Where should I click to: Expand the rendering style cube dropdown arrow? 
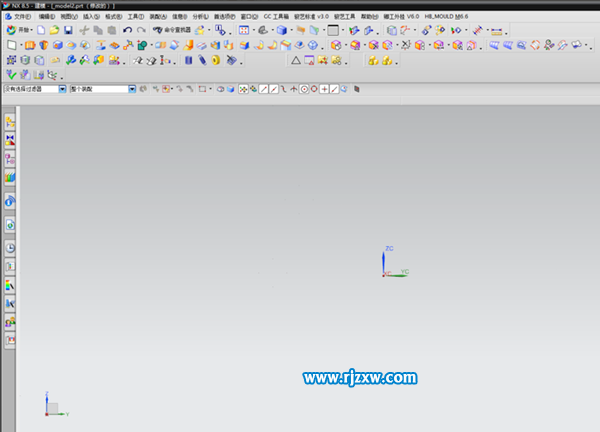click(291, 30)
